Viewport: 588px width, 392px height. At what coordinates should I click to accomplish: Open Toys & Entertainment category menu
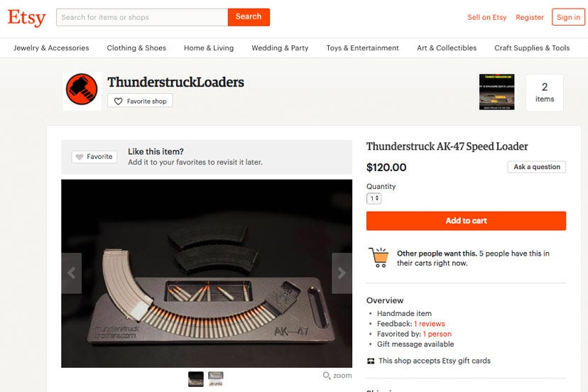[x=363, y=48]
